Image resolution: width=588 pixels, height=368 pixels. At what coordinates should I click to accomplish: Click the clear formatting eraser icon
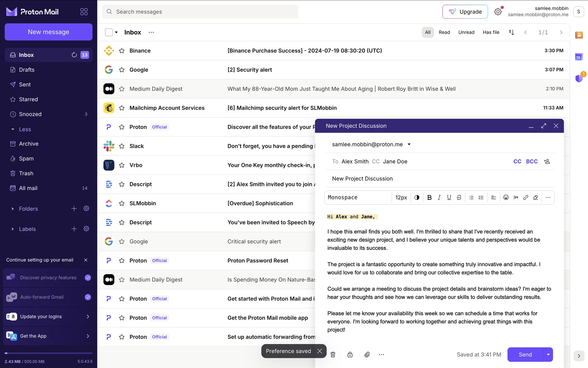(536, 197)
